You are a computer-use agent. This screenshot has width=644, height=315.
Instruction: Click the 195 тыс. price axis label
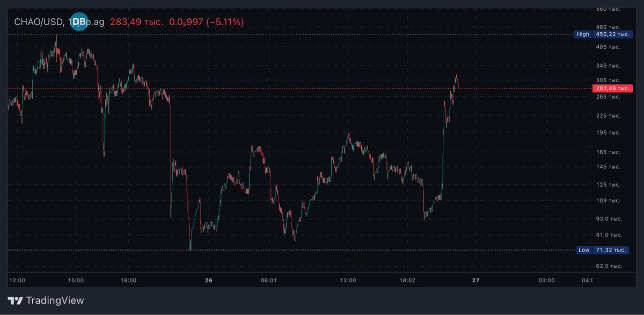click(x=608, y=133)
